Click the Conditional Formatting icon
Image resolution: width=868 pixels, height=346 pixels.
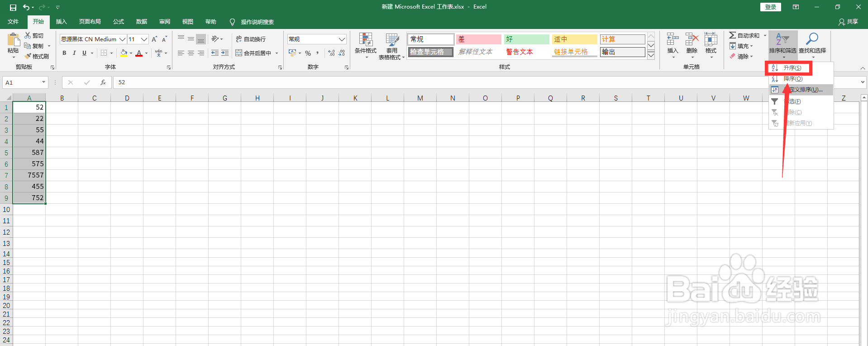pyautogui.click(x=365, y=39)
